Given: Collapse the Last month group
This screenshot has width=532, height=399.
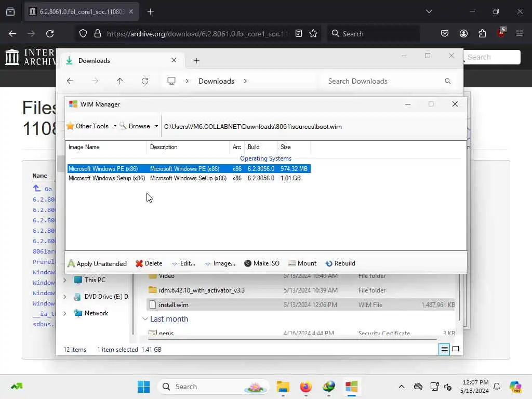Looking at the screenshot, I should (145, 319).
